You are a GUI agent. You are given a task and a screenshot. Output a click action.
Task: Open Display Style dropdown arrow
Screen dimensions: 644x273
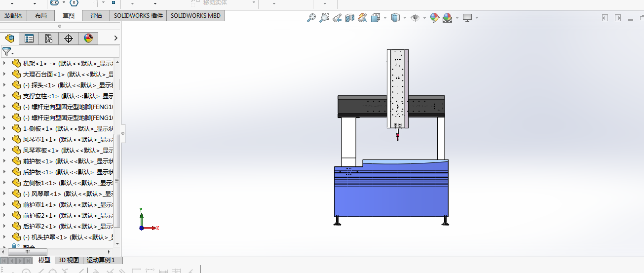[404, 18]
